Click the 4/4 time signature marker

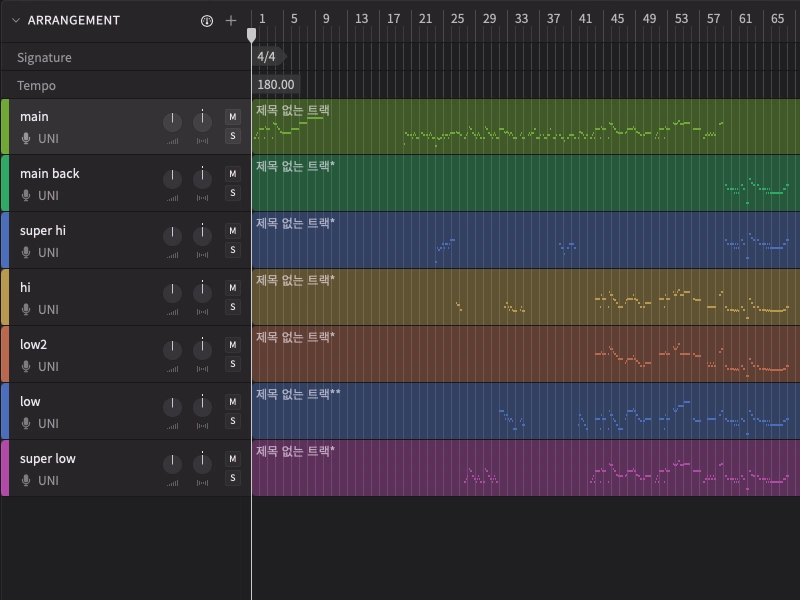[266, 57]
